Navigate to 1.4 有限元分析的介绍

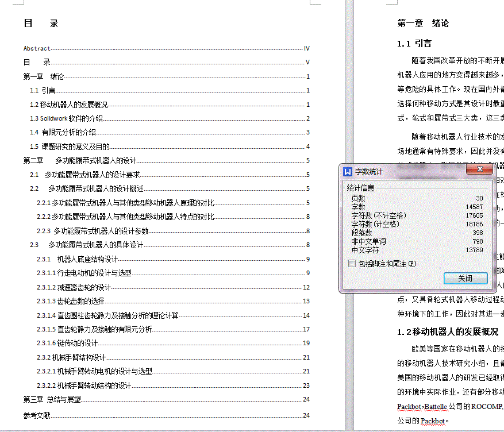pos(62,132)
